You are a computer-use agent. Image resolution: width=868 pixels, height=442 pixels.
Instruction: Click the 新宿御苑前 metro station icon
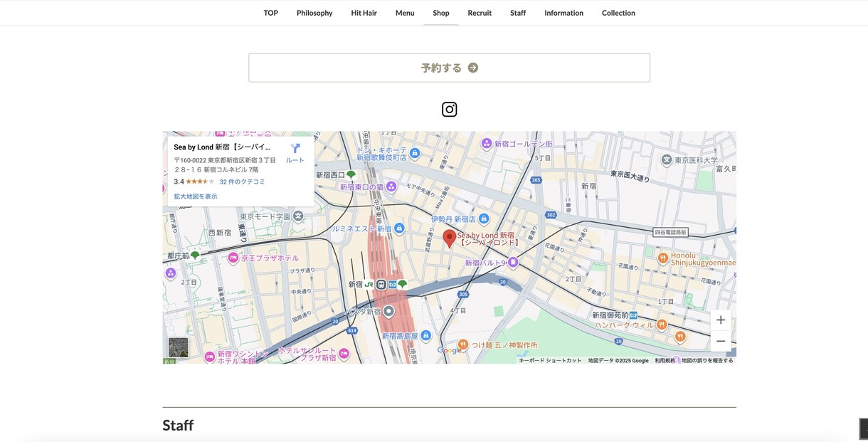point(633,315)
